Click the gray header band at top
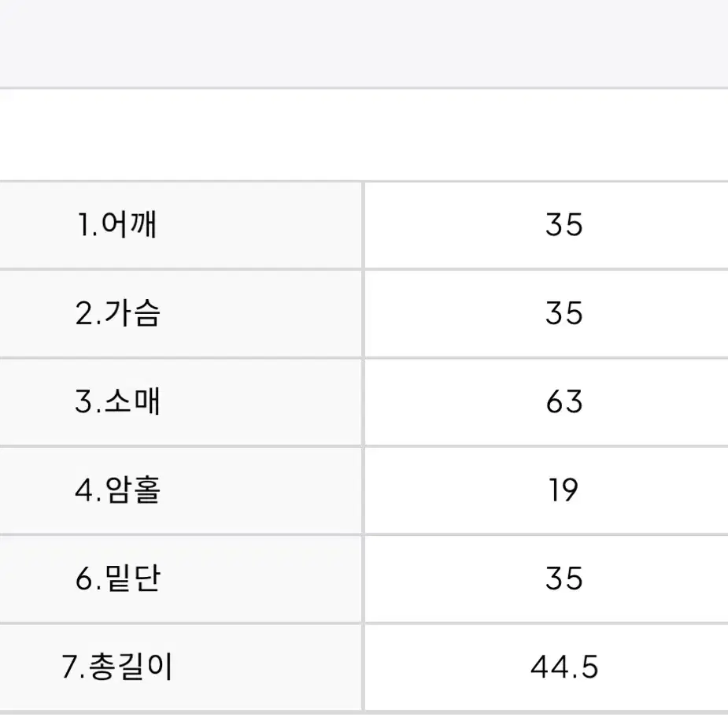The image size is (728, 728). 364,43
